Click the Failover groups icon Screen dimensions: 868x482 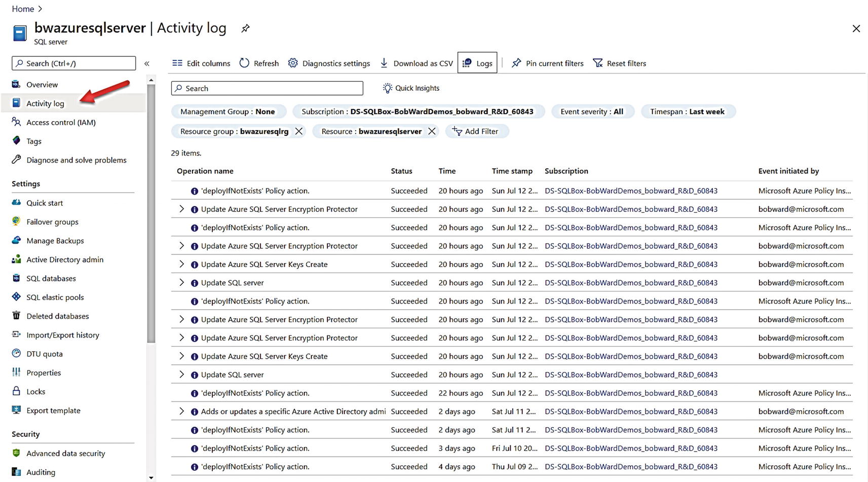16,221
